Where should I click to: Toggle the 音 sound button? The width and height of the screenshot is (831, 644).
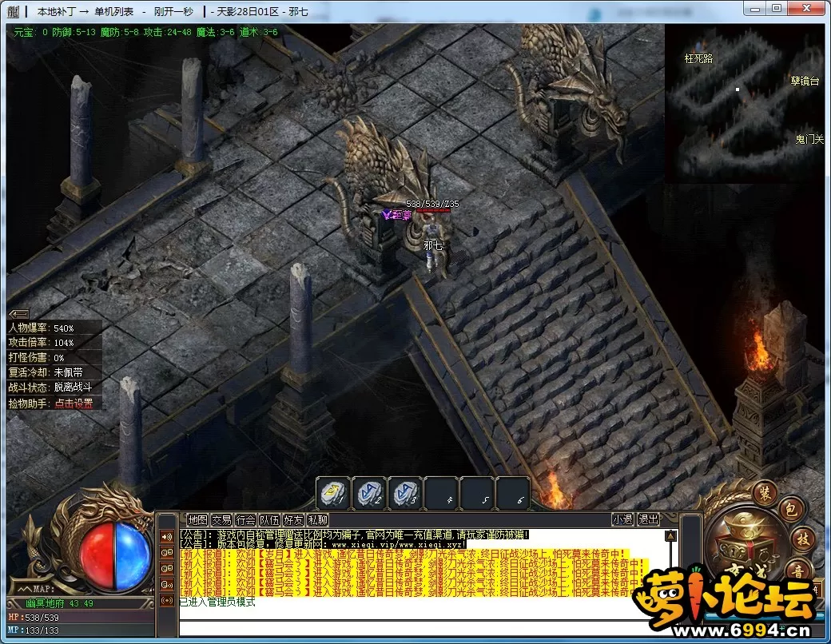tap(797, 570)
